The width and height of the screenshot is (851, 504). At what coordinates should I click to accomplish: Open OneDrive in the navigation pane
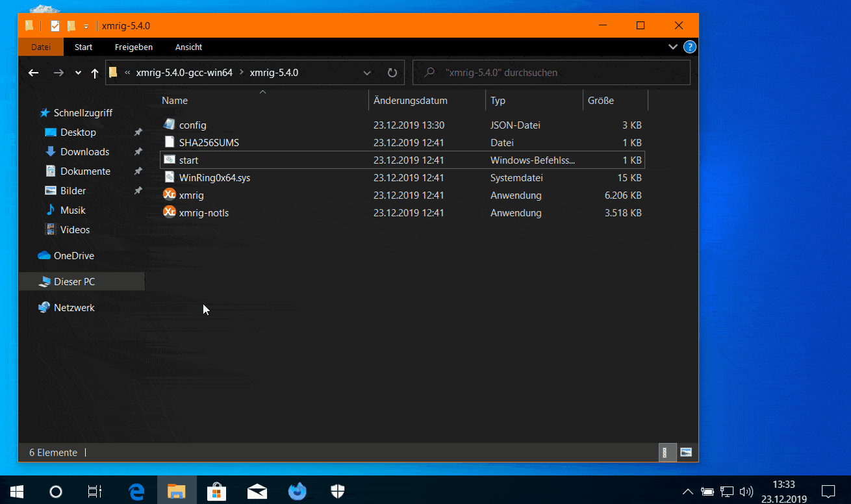tap(73, 255)
